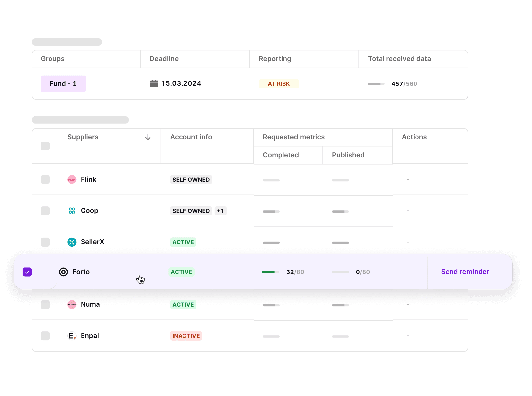The image size is (532, 396).
Task: Click Forto's 32/80 completed value
Action: [x=295, y=272]
